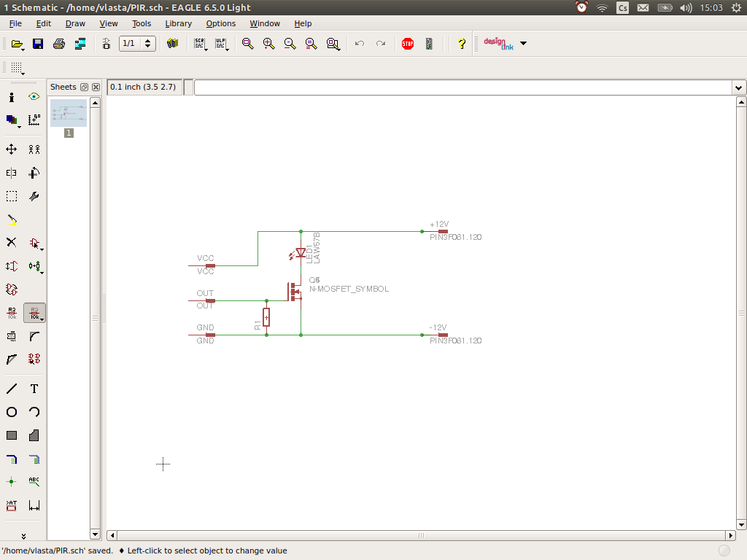747x560 pixels.
Task: Click the Save file icon
Action: [x=38, y=44]
